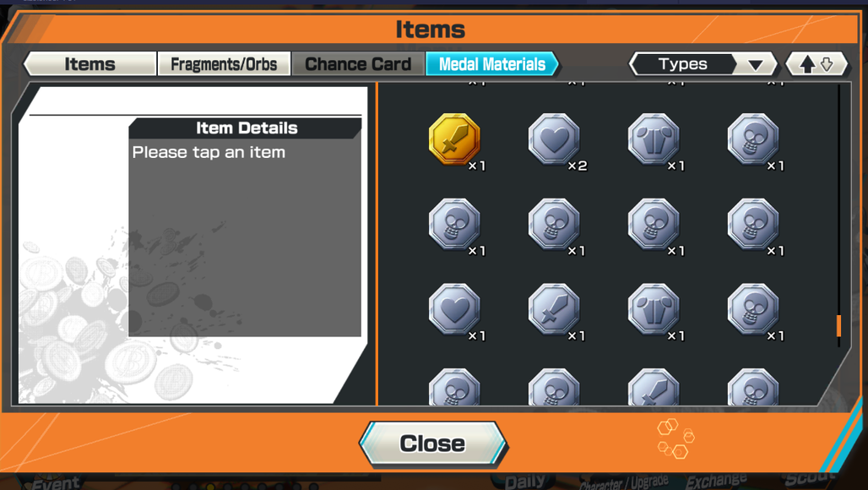Select the armor medal in the third row
This screenshot has width=868, height=490.
click(654, 309)
